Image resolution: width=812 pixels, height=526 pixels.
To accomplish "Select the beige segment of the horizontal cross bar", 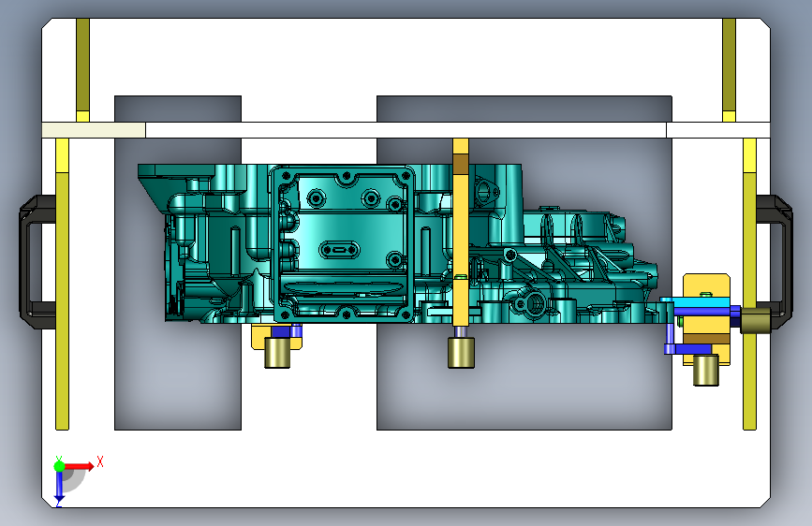I will tap(94, 130).
